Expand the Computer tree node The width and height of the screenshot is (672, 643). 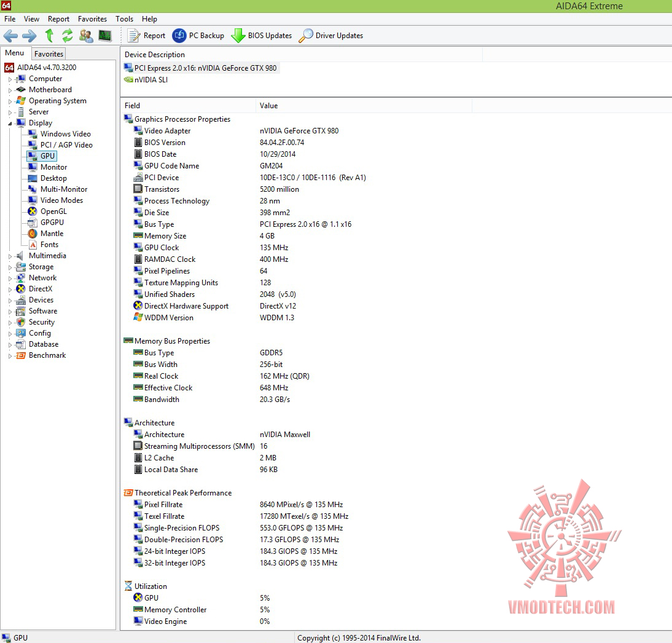click(10, 79)
